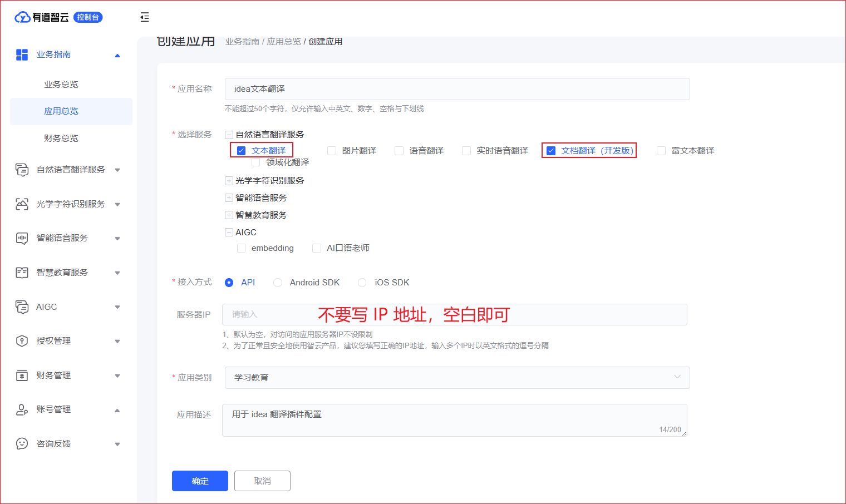This screenshot has width=846, height=504.
Task: Click the 控制台 console badge
Action: [x=88, y=17]
